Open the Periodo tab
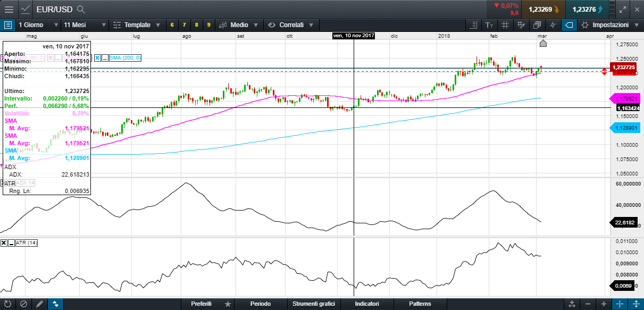 tap(261, 304)
